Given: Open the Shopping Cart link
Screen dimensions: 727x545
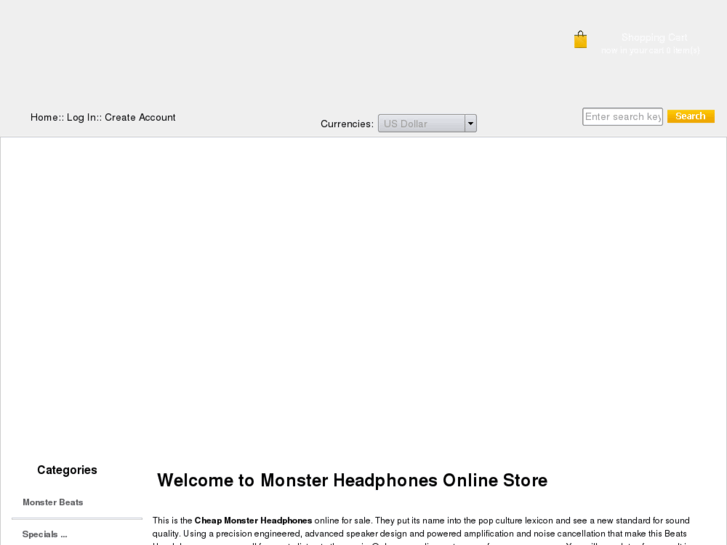Looking at the screenshot, I should coord(654,37).
